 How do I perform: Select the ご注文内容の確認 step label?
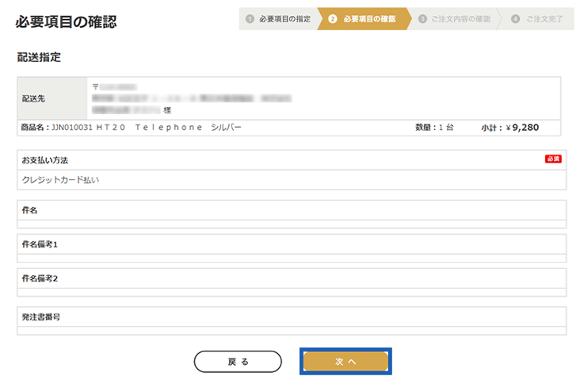[460, 18]
